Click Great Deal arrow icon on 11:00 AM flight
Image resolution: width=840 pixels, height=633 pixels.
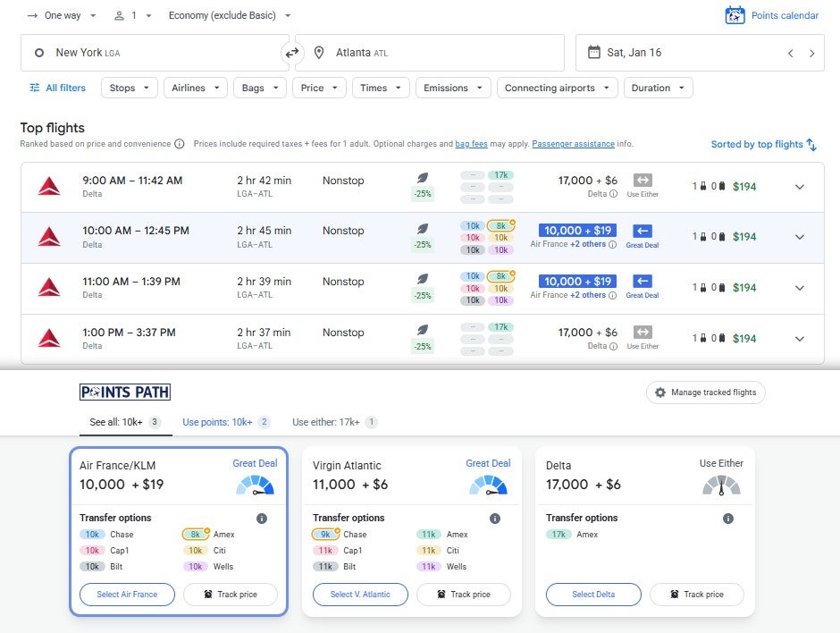click(x=643, y=282)
